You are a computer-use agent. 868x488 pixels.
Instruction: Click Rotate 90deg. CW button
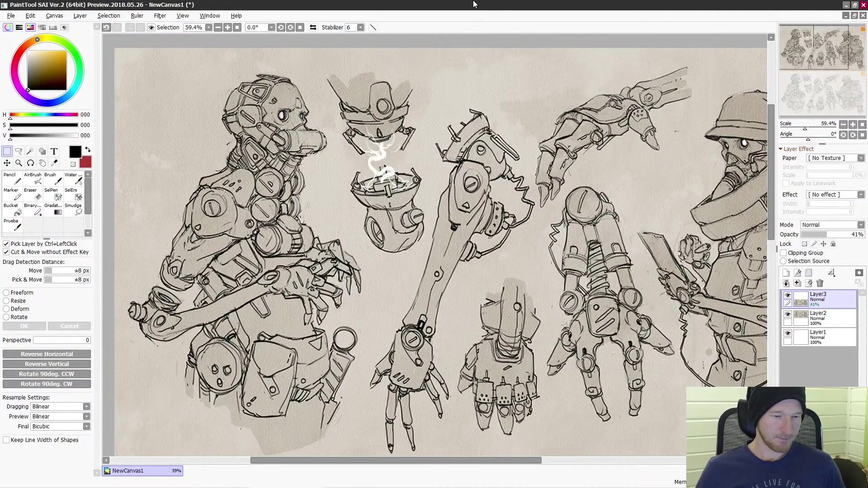pyautogui.click(x=47, y=384)
